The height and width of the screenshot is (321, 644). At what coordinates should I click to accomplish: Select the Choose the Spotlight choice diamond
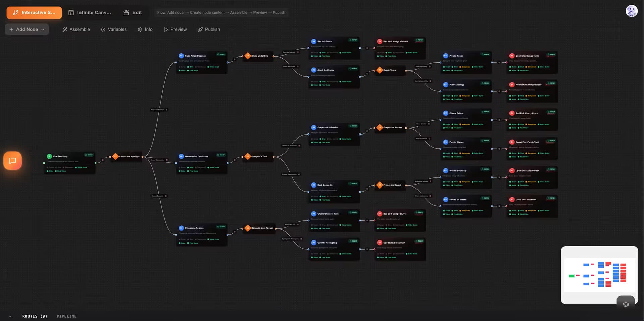(115, 156)
